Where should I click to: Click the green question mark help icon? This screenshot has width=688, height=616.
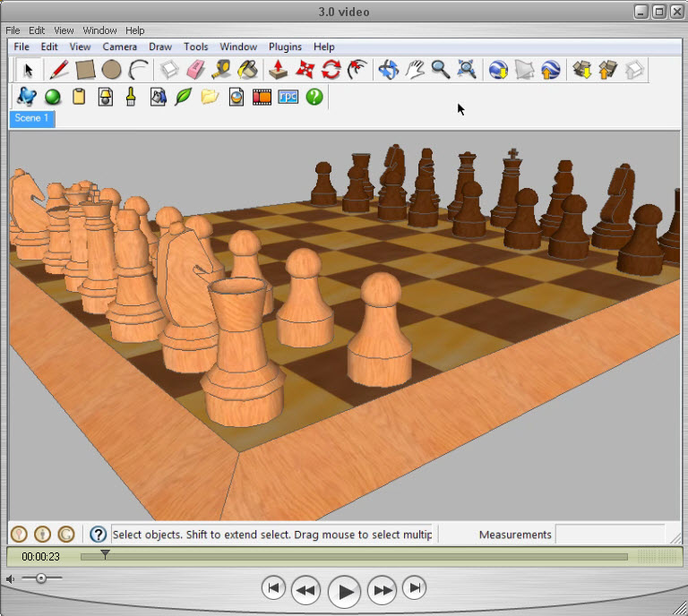[314, 96]
